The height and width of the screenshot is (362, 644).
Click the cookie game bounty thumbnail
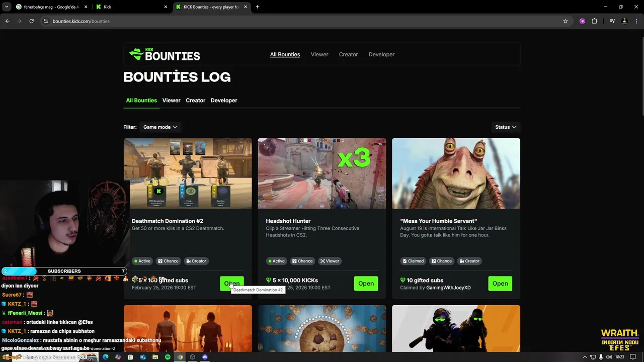(322, 329)
